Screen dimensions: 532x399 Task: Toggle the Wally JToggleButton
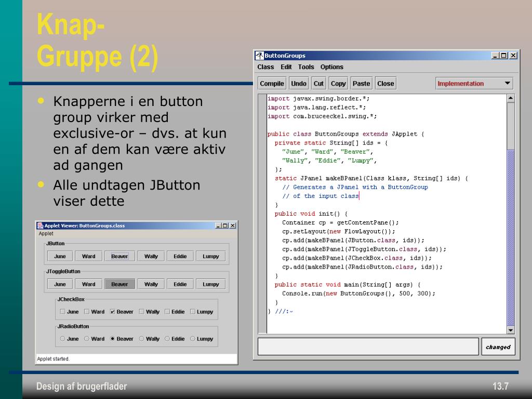coord(151,284)
